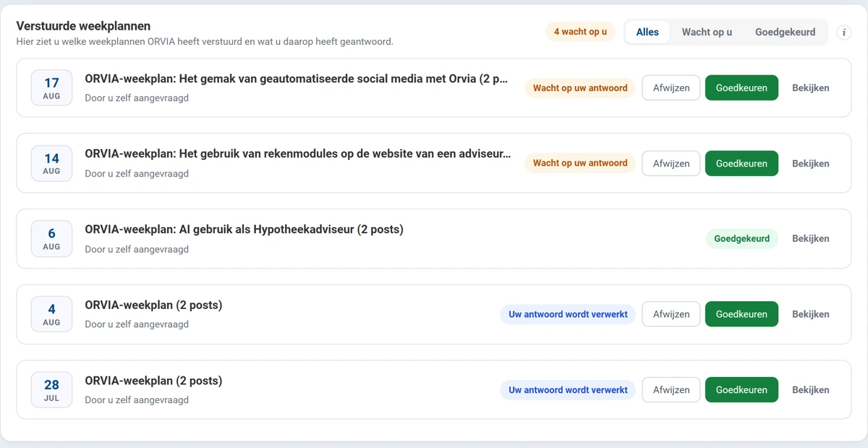868x448 pixels.
Task: Select the 28 JUL date tile
Action: point(51,389)
